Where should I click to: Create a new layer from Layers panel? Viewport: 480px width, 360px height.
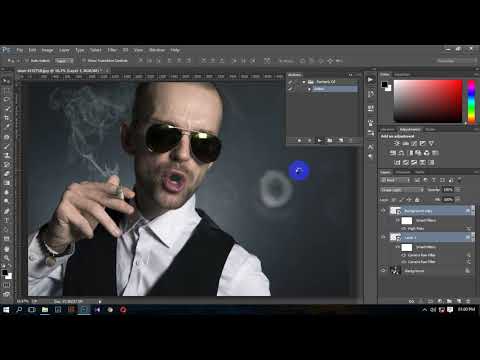tap(459, 301)
